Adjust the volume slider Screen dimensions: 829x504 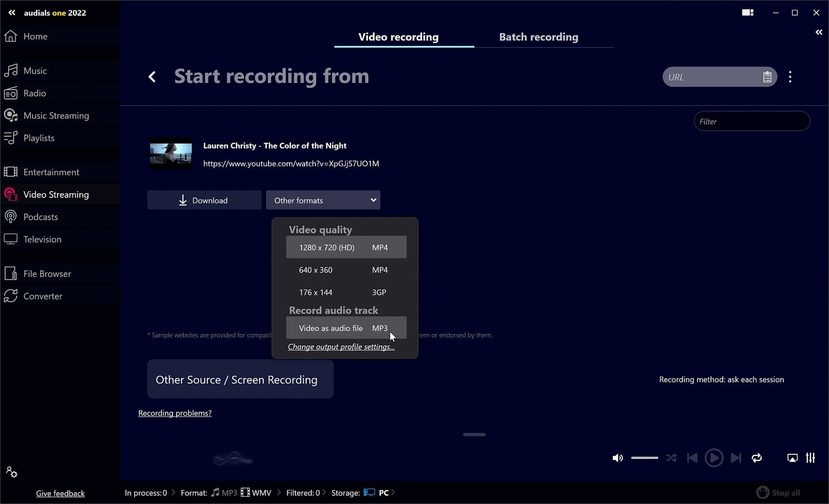click(645, 458)
